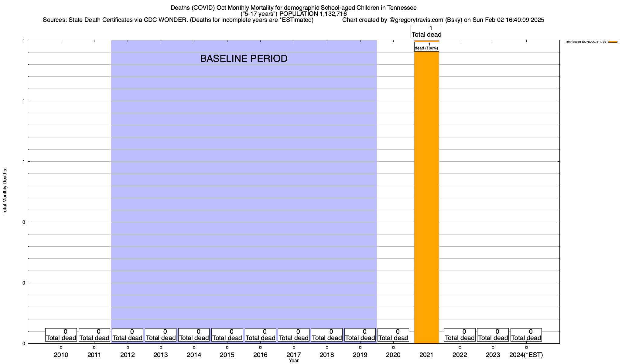This screenshot has height=364, width=622.
Task: Click the @gregorytravis.com credit text
Action: 416,20
